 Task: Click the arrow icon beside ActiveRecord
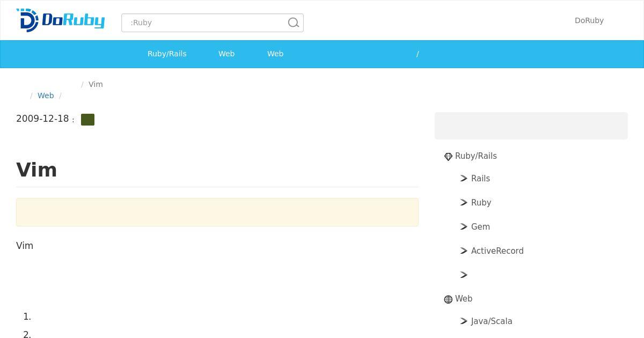[x=464, y=251]
